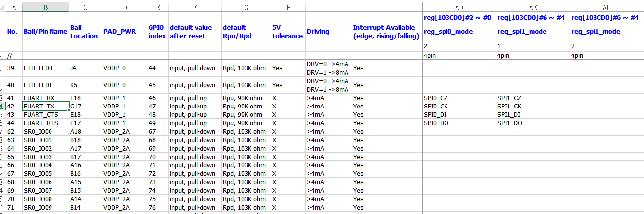Select column AD header
The height and width of the screenshot is (214, 644).
coord(459,7)
